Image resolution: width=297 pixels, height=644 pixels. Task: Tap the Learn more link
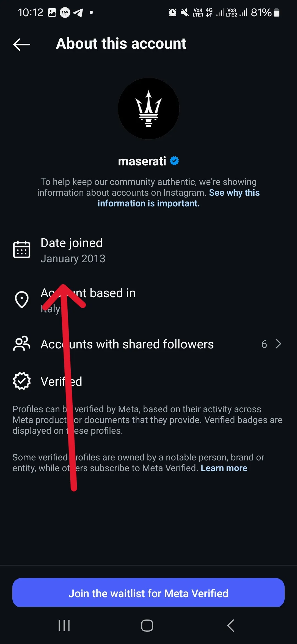224,468
